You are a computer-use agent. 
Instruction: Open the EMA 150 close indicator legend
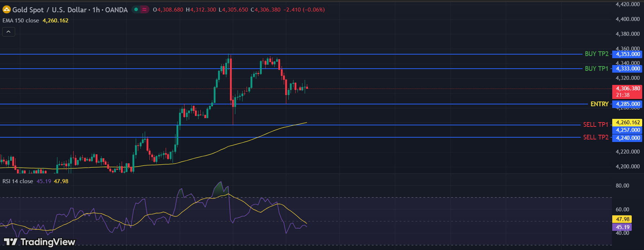pos(21,21)
